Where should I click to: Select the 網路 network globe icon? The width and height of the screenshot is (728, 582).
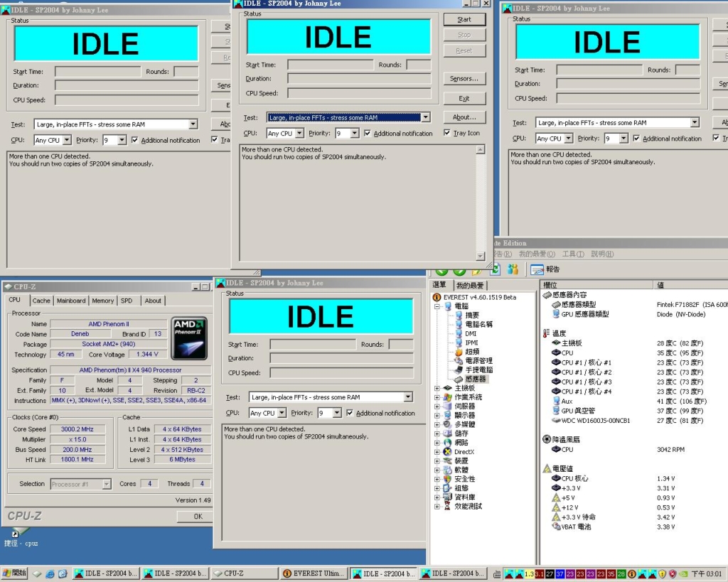[x=448, y=443]
